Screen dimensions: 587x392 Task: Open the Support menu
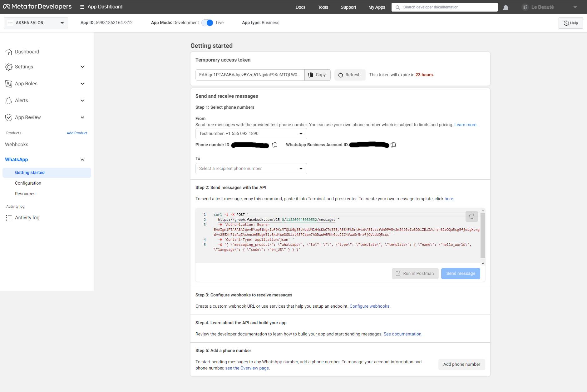348,7
